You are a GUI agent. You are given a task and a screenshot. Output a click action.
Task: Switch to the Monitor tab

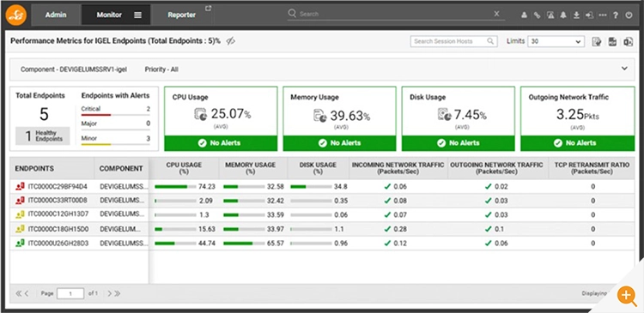109,15
